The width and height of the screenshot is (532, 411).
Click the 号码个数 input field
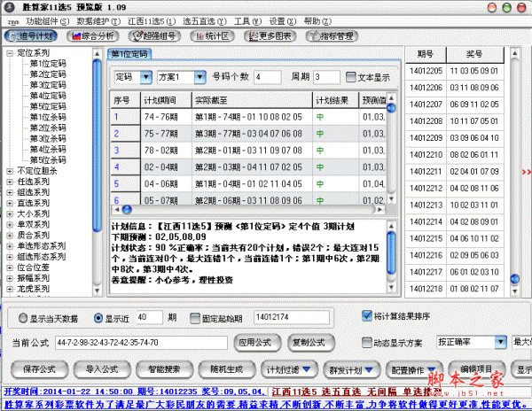(268, 77)
